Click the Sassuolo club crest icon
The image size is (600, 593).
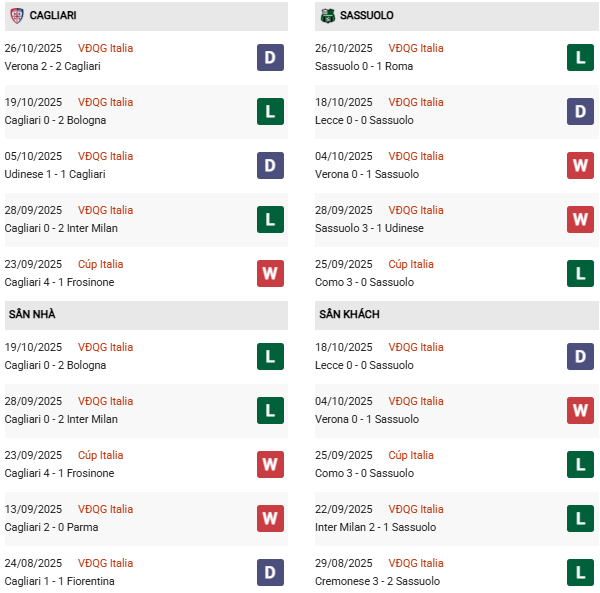pos(328,16)
